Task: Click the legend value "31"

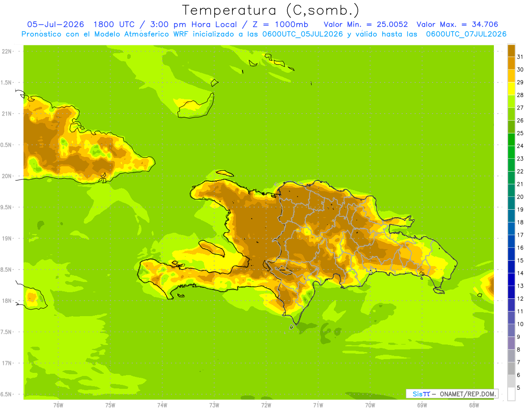Action: (520, 56)
